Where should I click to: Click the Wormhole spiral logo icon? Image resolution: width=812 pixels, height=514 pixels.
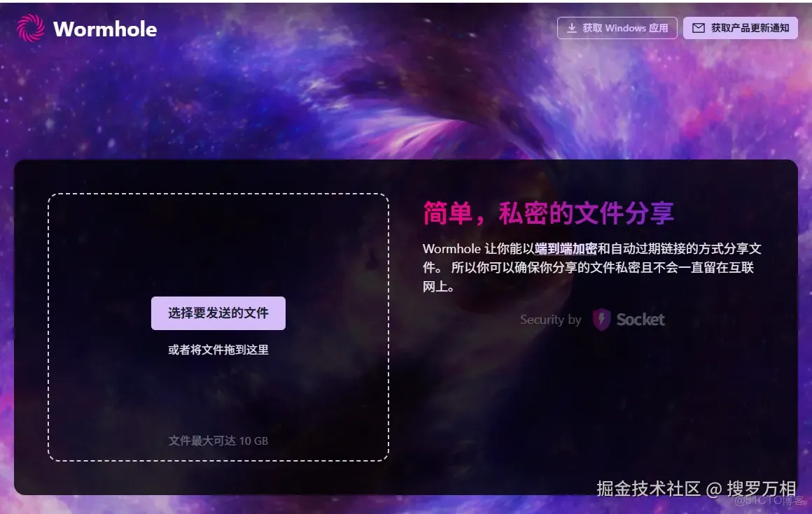pyautogui.click(x=29, y=28)
